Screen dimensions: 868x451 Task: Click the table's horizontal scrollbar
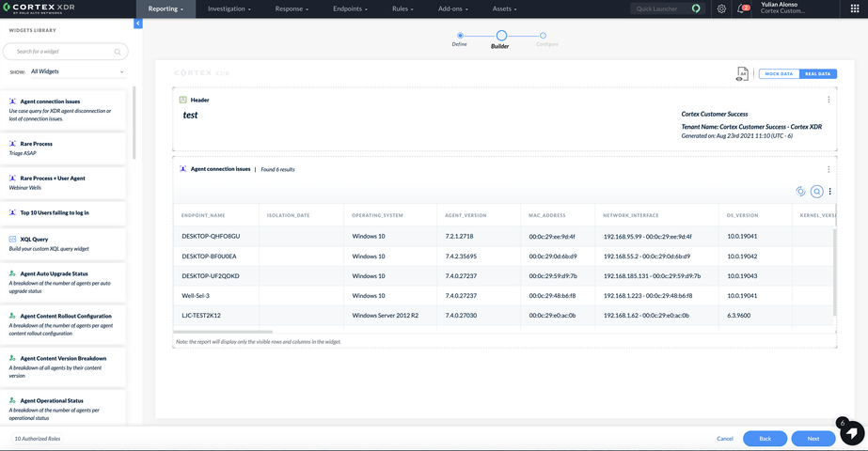(x=226, y=332)
